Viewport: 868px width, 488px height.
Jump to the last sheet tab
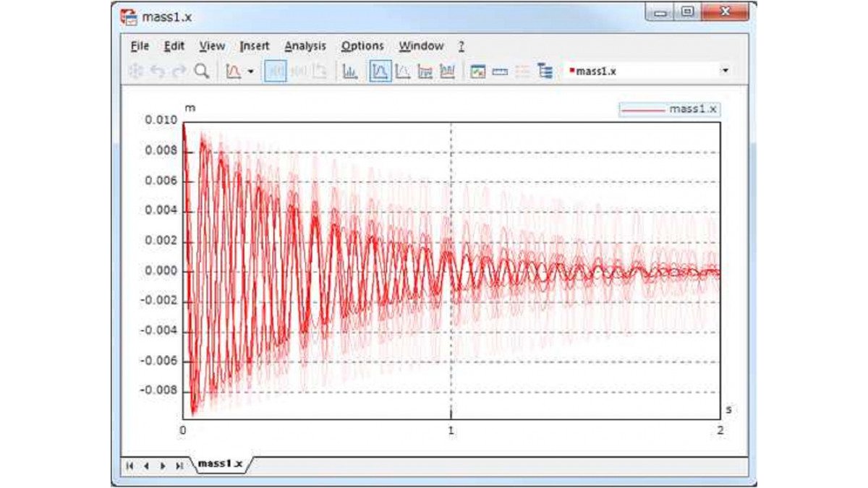pos(179,466)
